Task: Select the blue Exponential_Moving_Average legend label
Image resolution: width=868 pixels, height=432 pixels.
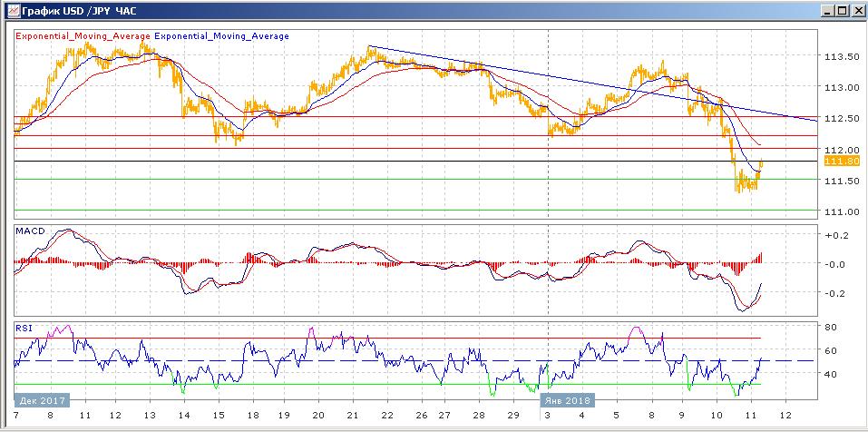Action: click(222, 36)
